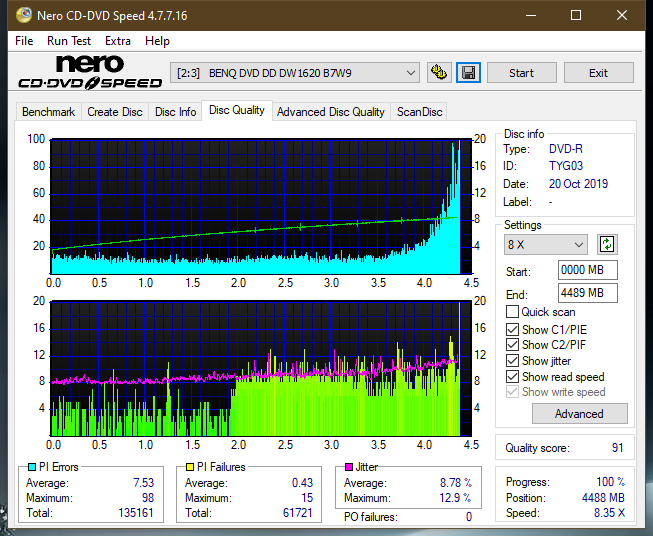
Task: Open the drive options icon
Action: (x=439, y=73)
